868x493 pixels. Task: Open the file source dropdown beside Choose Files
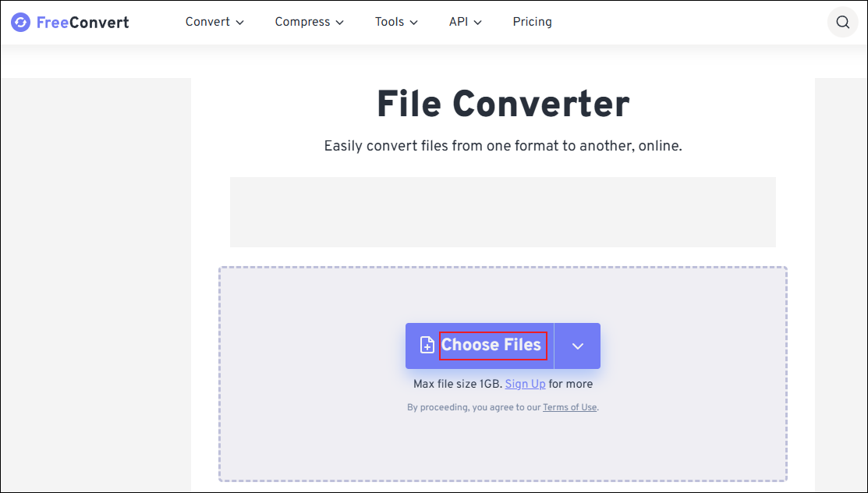click(x=578, y=345)
